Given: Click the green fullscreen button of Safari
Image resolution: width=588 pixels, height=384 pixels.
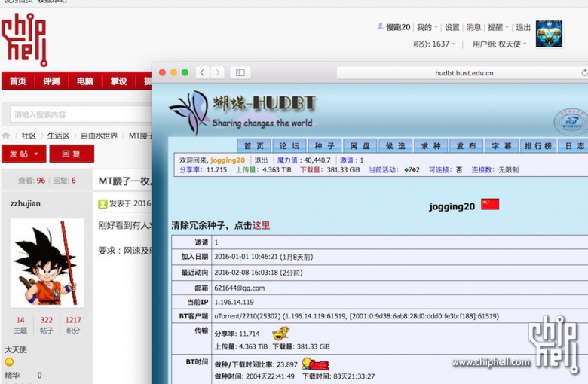Looking at the screenshot, I should 185,72.
